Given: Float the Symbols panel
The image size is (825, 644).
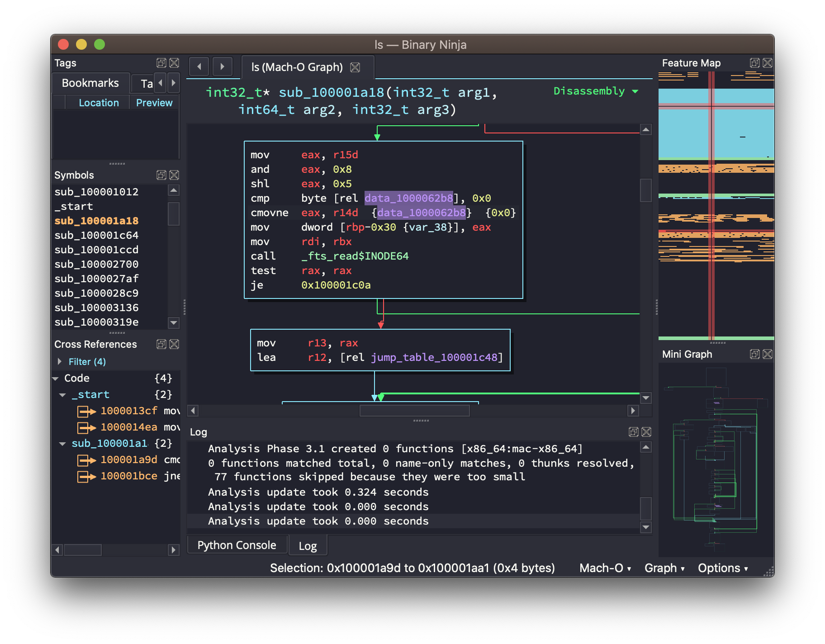Looking at the screenshot, I should pyautogui.click(x=161, y=175).
